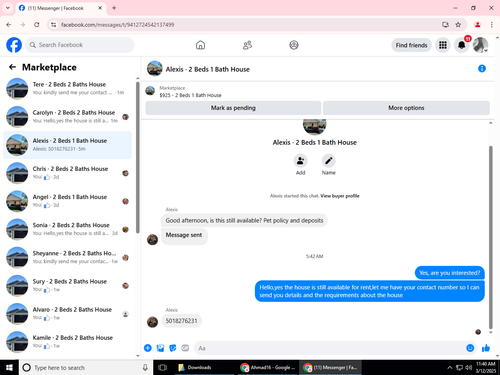Open a new browser tab
Viewport: 500px width, 375px height.
pos(114,8)
